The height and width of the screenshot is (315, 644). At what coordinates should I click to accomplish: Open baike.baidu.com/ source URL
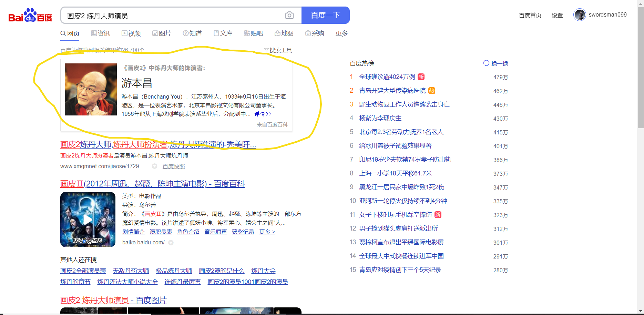click(x=143, y=243)
